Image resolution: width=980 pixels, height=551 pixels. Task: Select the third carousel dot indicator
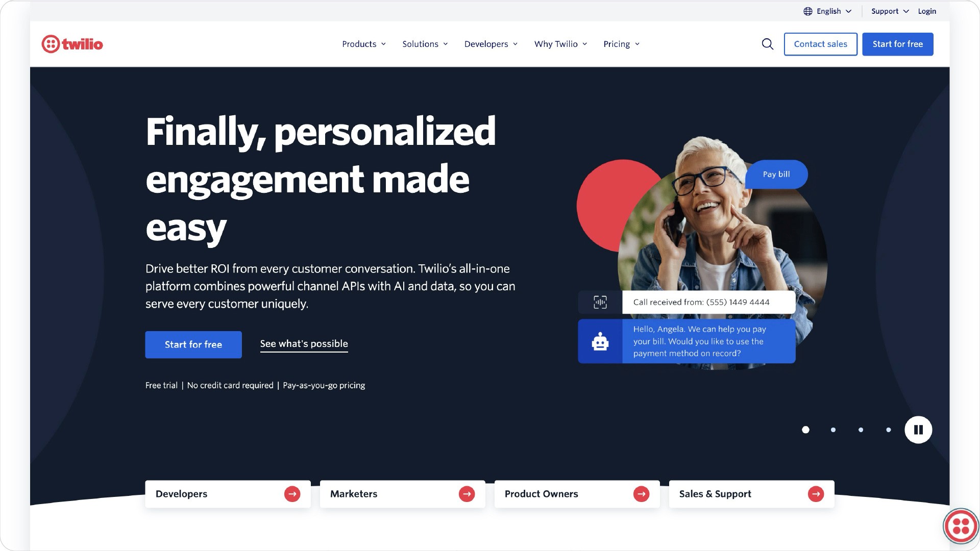click(x=860, y=430)
